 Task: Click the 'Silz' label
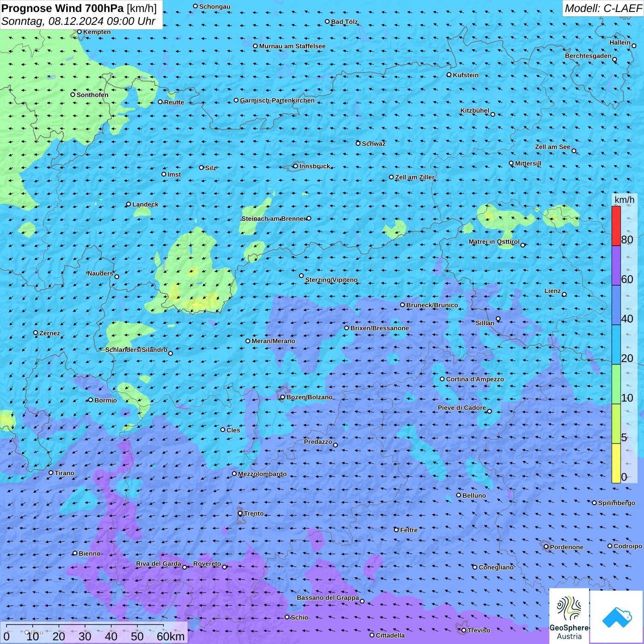pyautogui.click(x=211, y=168)
